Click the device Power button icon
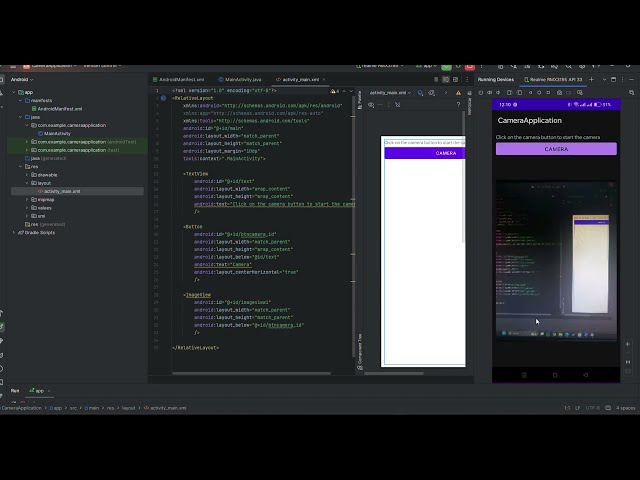The image size is (640, 480). pos(481,93)
